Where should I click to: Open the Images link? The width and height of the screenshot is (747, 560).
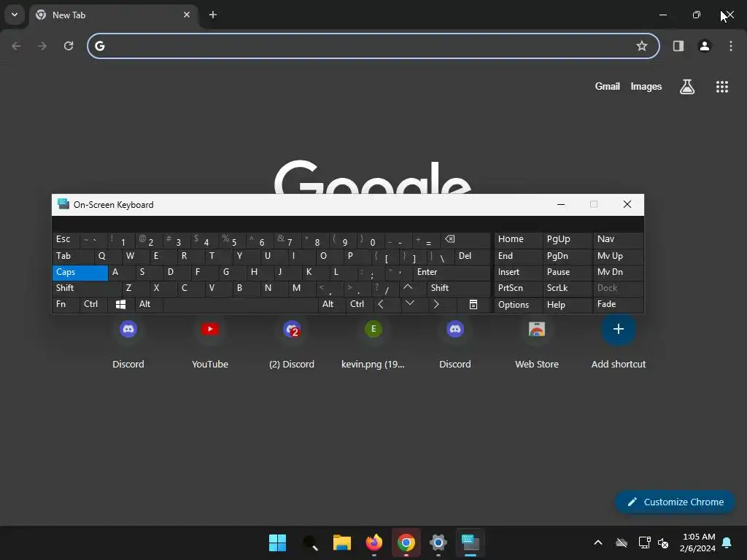coord(646,86)
